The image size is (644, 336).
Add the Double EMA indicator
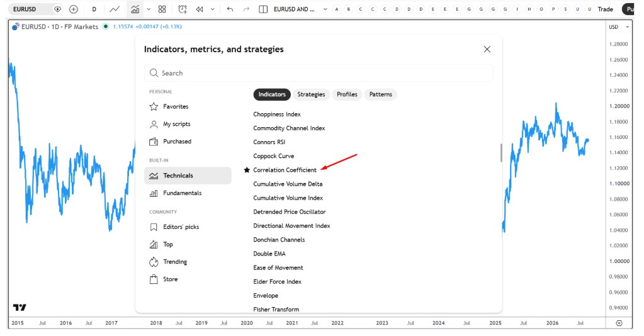click(269, 254)
